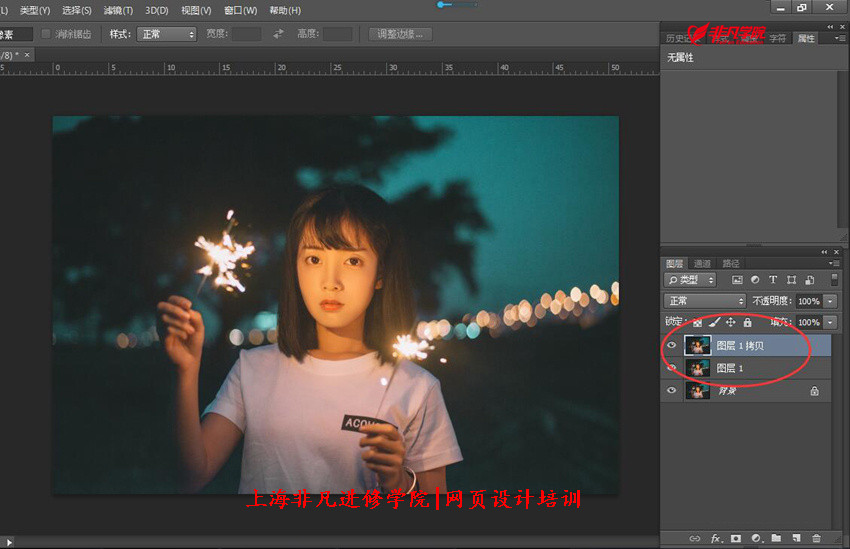Lock image pixels with brush icon

tap(714, 322)
